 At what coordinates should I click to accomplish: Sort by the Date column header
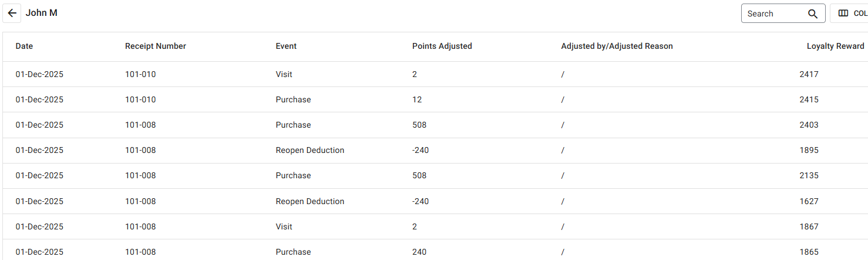[x=24, y=46]
